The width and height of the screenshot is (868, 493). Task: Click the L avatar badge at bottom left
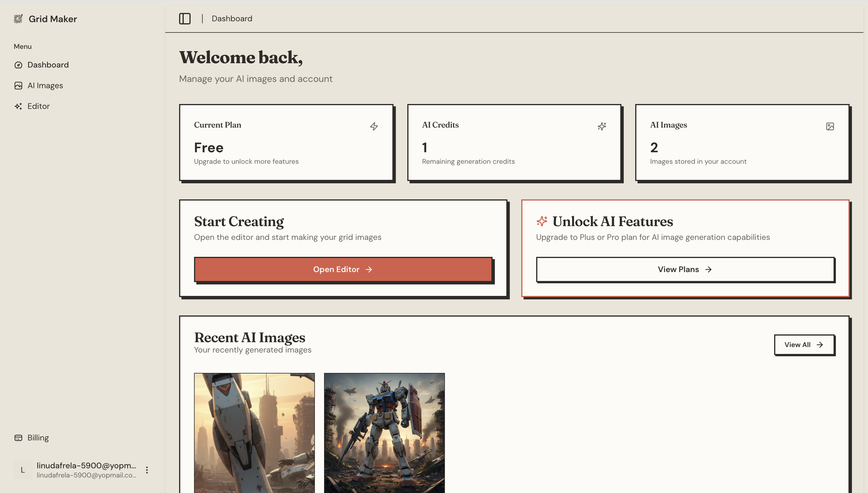tap(22, 470)
